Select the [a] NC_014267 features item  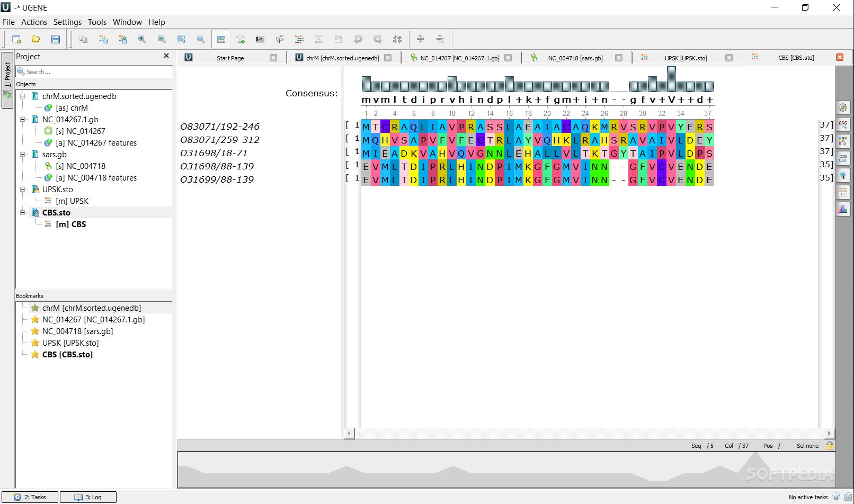[96, 143]
